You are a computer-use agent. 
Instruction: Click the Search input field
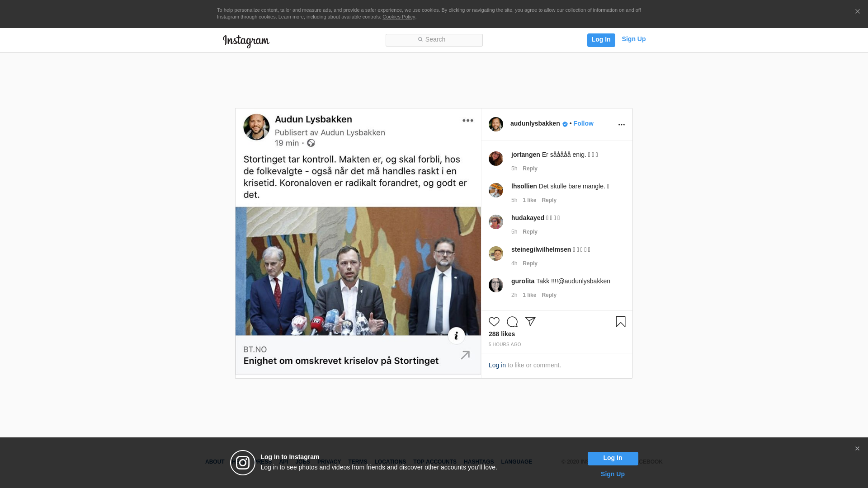434,40
